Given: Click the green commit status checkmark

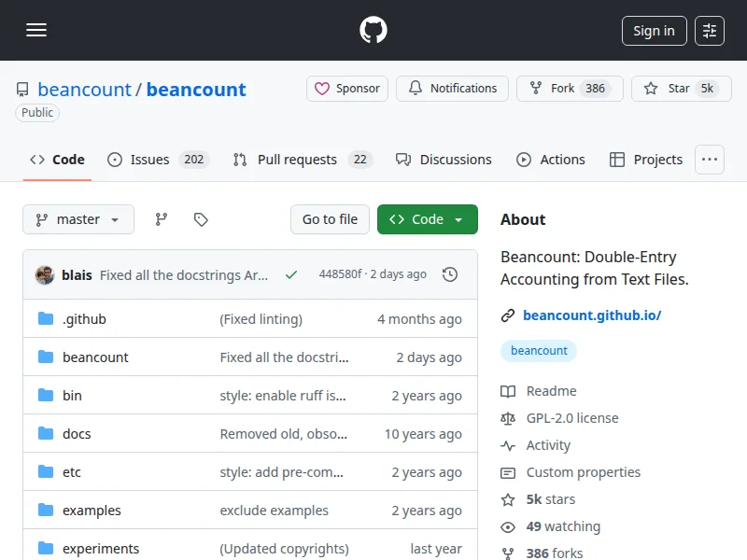Looking at the screenshot, I should (291, 274).
